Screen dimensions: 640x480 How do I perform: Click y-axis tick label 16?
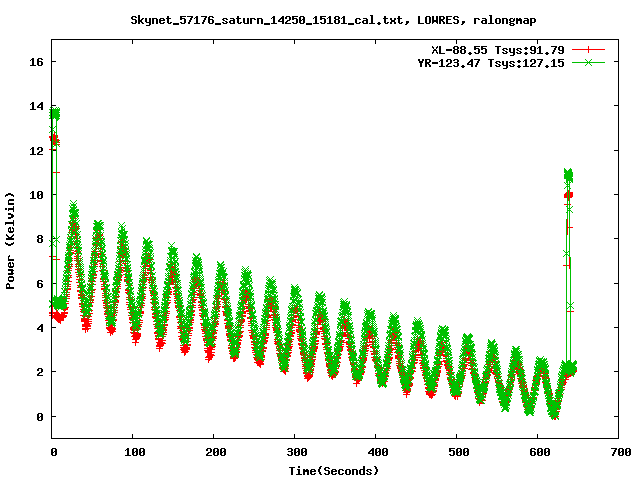[x=36, y=62]
